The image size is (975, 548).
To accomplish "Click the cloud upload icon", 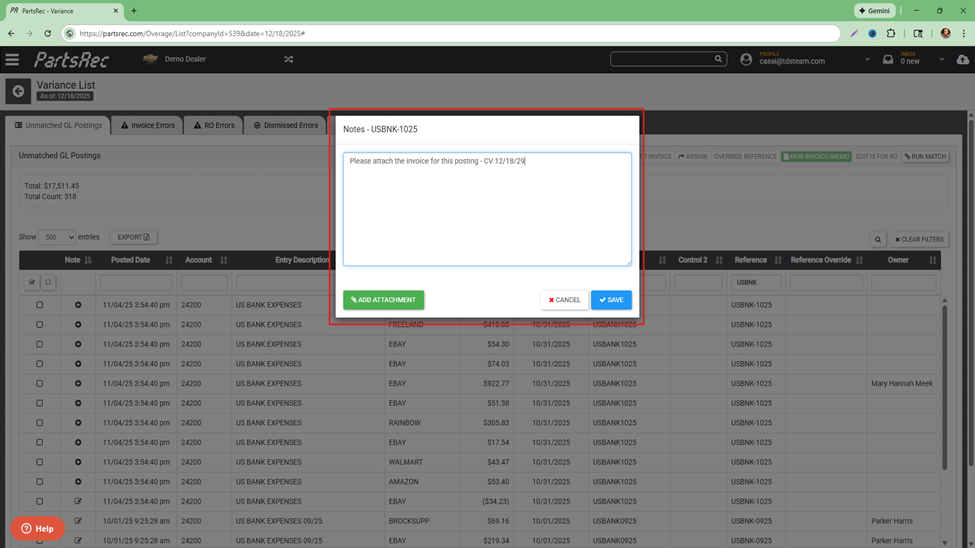I will coord(963,60).
